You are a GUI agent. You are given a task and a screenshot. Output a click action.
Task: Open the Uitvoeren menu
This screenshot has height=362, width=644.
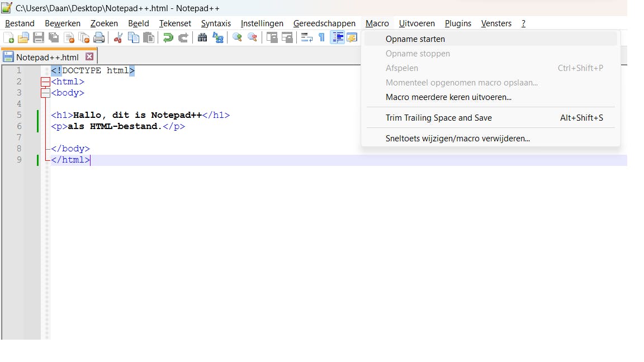417,23
